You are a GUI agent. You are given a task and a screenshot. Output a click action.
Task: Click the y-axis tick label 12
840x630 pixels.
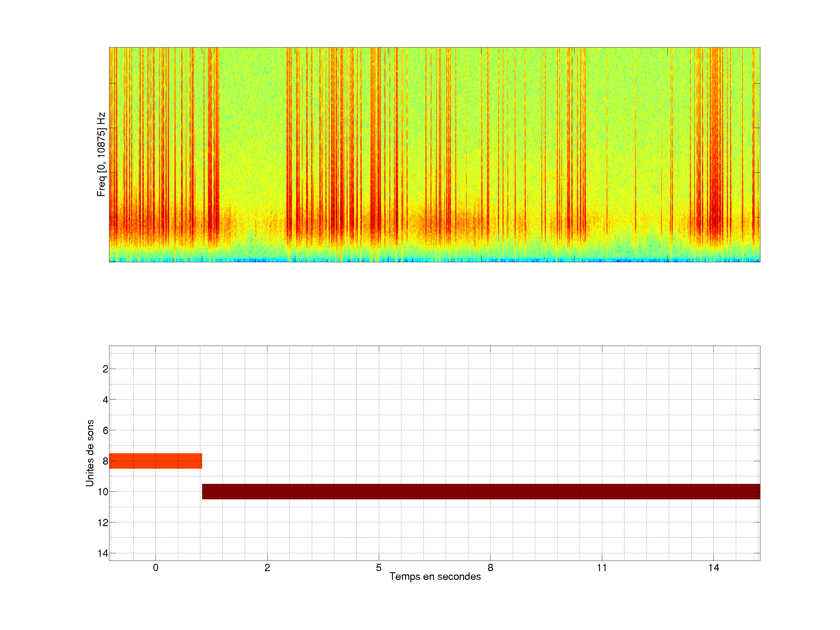[x=103, y=523]
